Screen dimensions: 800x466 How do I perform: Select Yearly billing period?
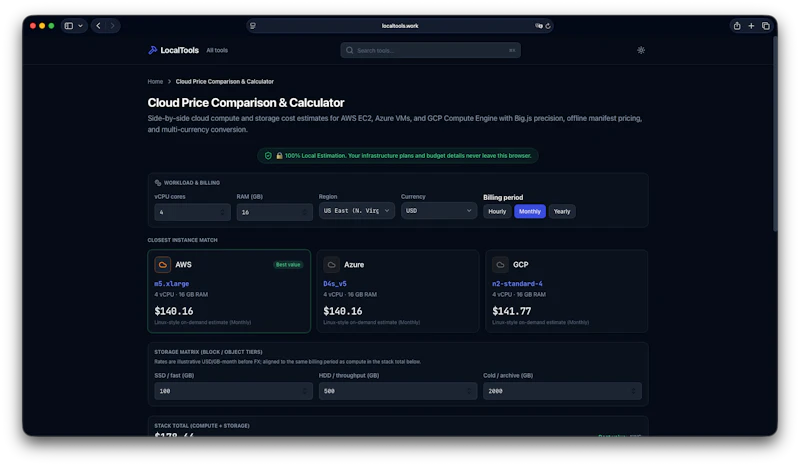[562, 211]
